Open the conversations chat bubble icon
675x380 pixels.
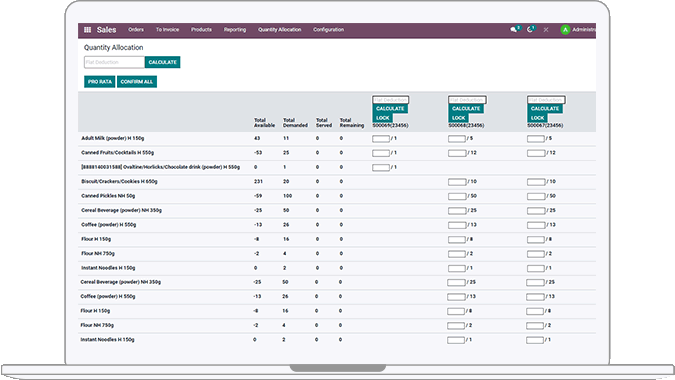[514, 30]
